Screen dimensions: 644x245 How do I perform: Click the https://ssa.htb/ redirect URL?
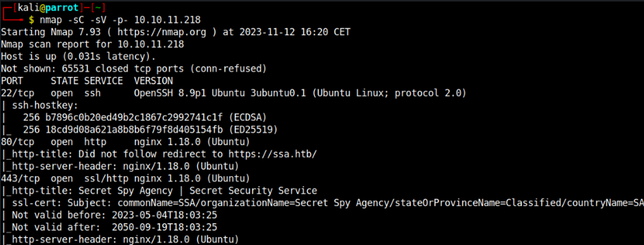272,154
